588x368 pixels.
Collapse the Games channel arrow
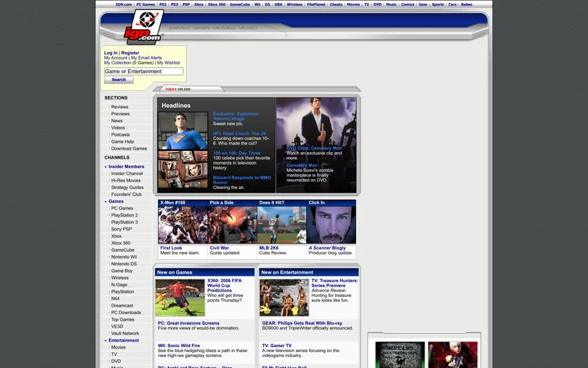point(105,202)
